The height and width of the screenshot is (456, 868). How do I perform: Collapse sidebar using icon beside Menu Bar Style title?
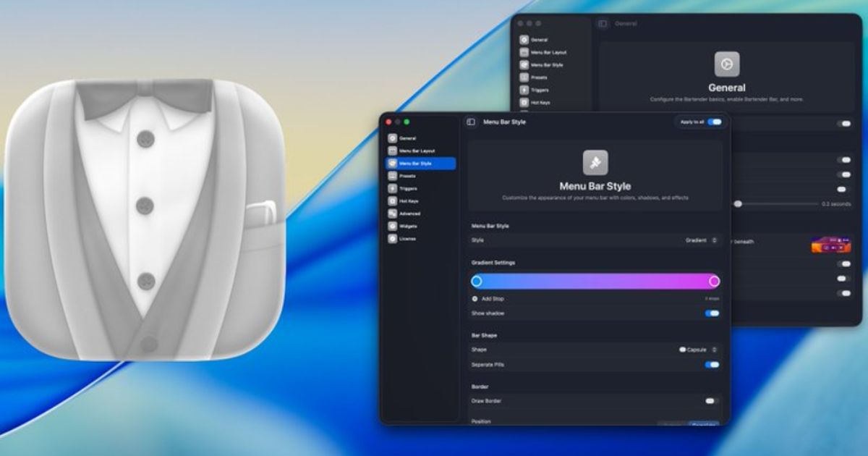[471, 122]
